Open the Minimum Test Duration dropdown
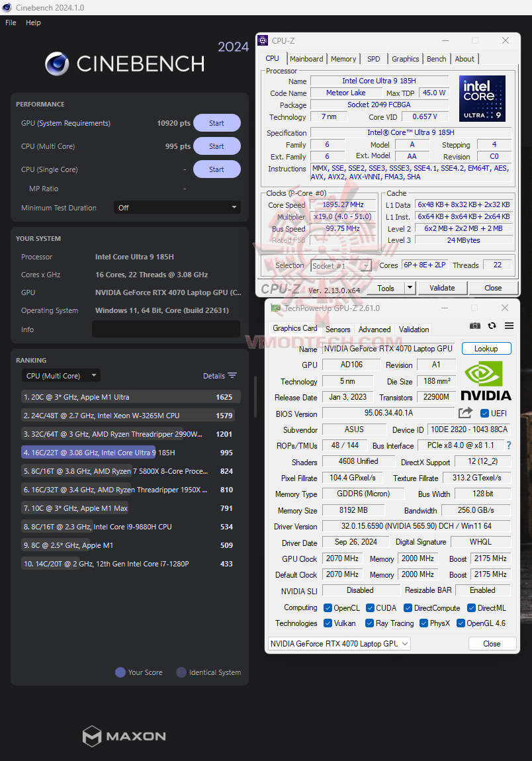 (177, 207)
